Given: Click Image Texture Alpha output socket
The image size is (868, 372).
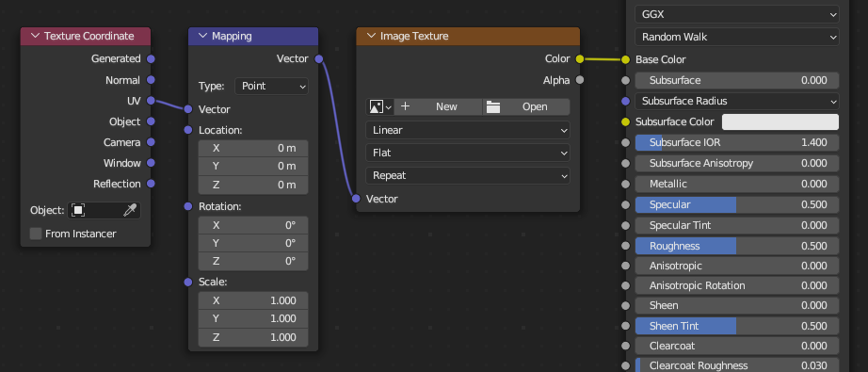Looking at the screenshot, I should click(x=580, y=80).
